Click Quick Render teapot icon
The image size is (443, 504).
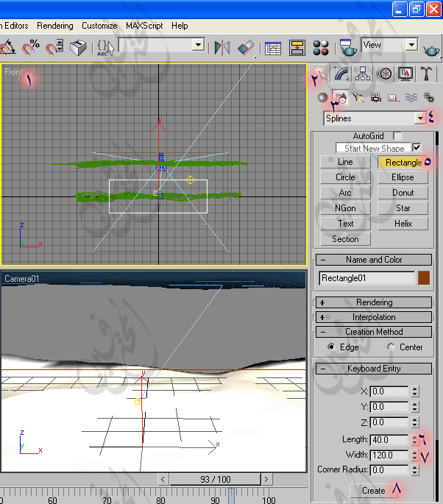431,50
